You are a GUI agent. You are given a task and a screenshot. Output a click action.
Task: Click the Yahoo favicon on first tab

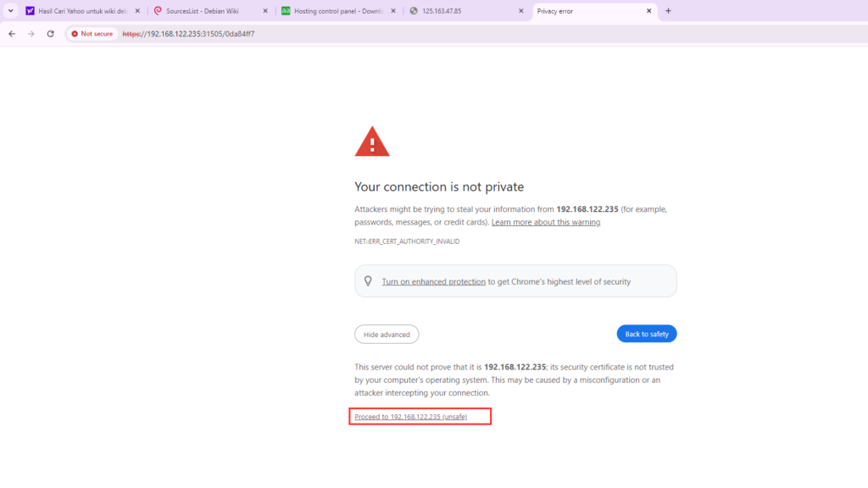pos(31,11)
